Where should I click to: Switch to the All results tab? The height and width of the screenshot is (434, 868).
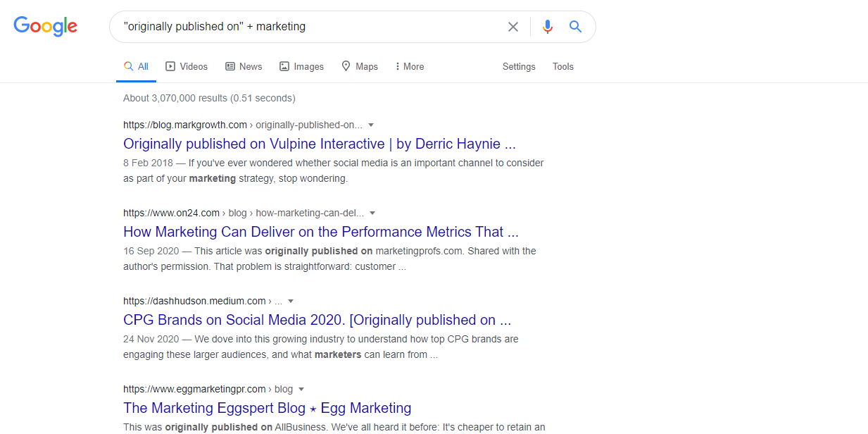[x=135, y=66]
